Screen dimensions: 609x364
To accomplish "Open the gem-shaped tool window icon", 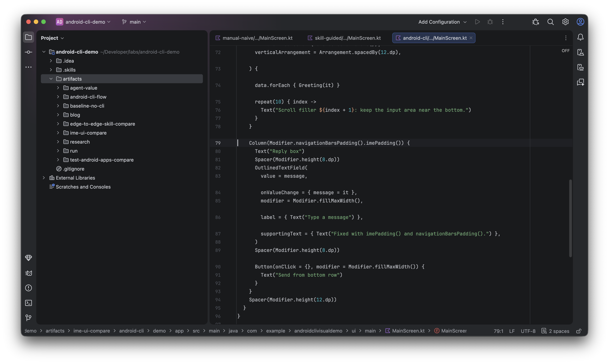I will [28, 258].
